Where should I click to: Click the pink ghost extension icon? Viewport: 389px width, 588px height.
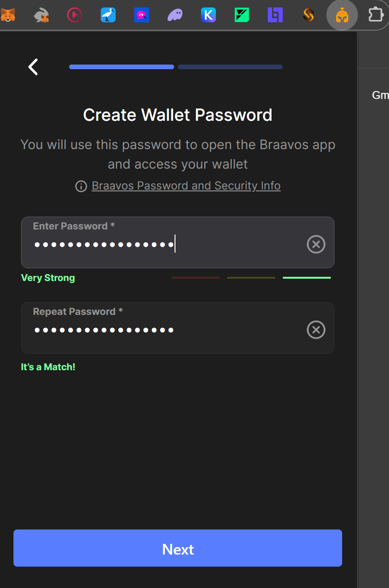(x=141, y=14)
